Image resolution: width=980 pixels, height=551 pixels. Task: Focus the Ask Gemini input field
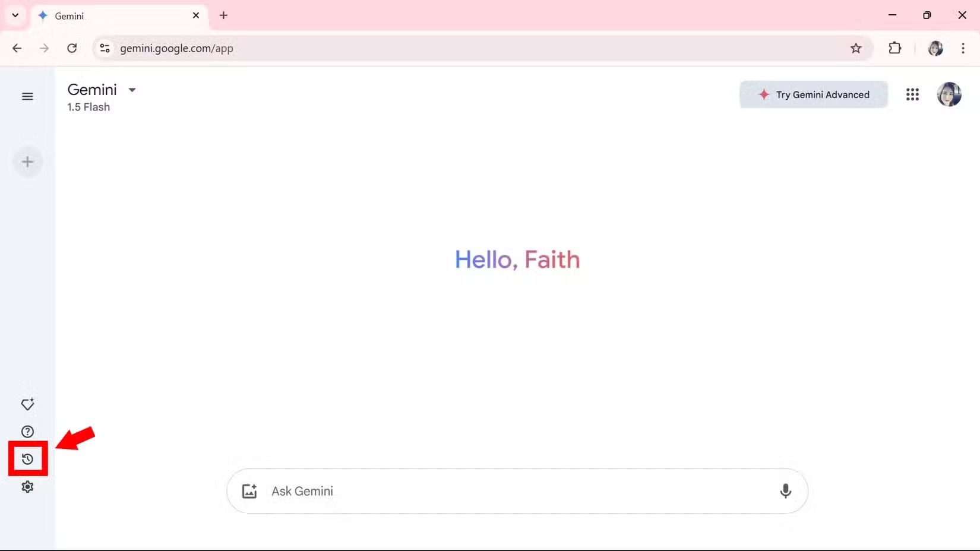(517, 491)
